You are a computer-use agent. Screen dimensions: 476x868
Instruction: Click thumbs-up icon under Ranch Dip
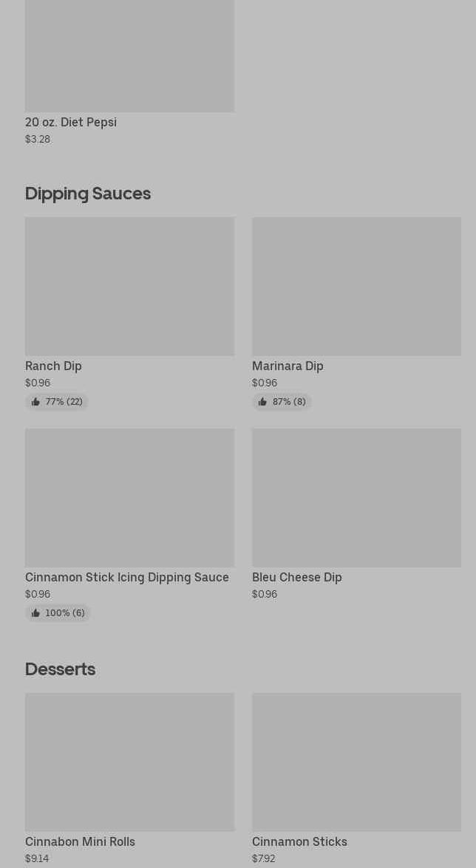click(x=35, y=402)
